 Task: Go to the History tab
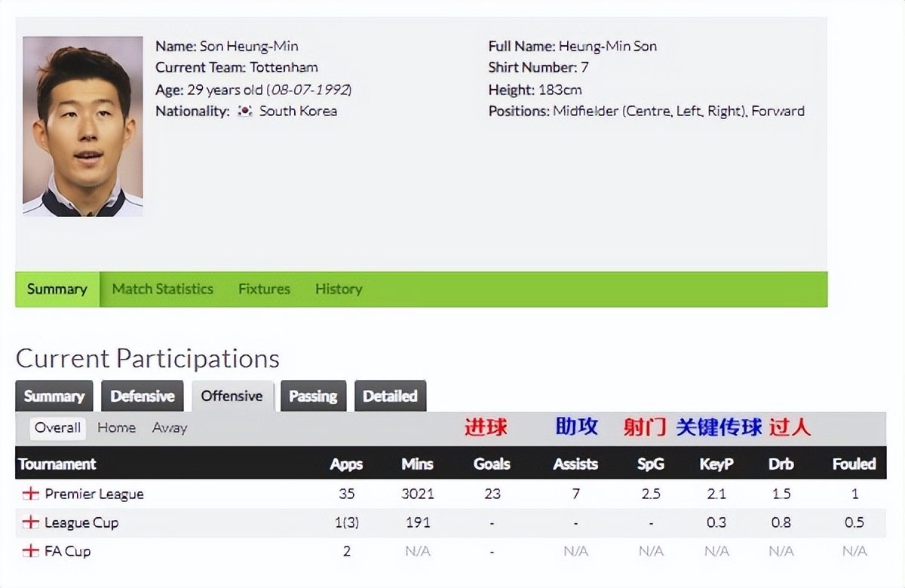click(339, 289)
